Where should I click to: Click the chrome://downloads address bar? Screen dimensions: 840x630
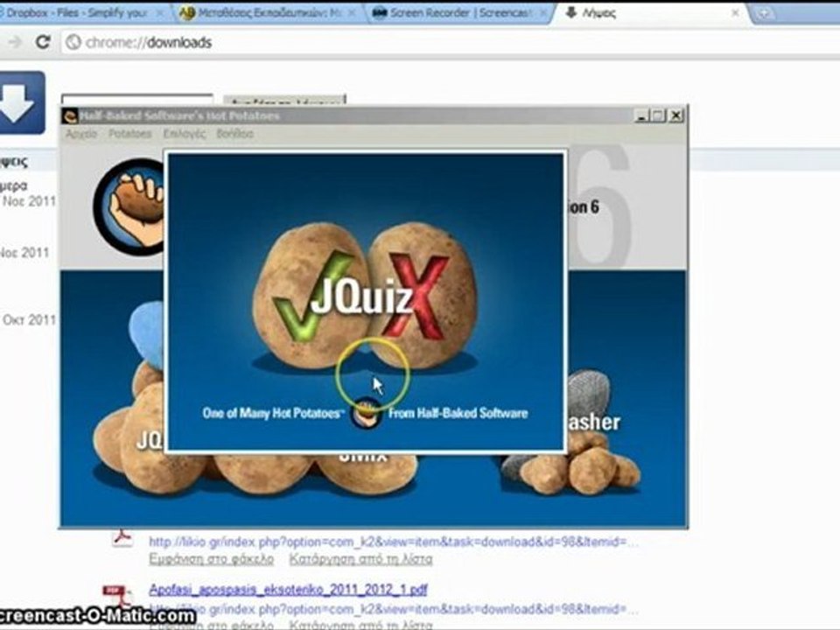click(450, 42)
